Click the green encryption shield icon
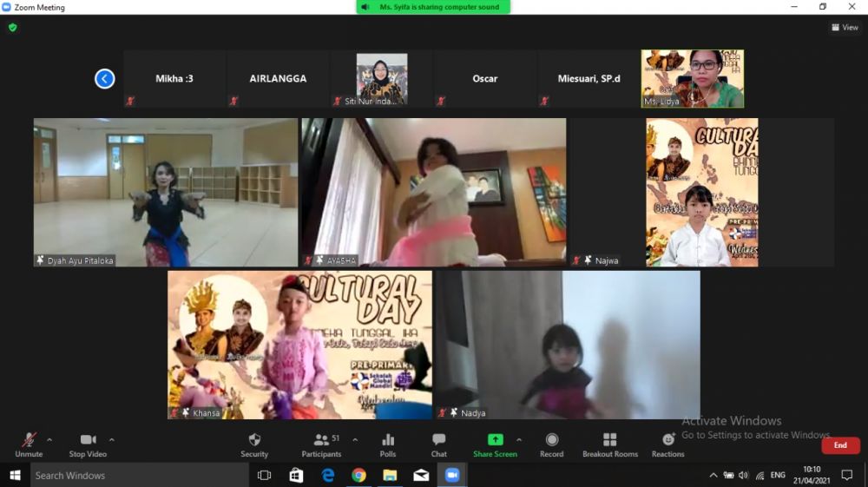The image size is (868, 487). (13, 27)
